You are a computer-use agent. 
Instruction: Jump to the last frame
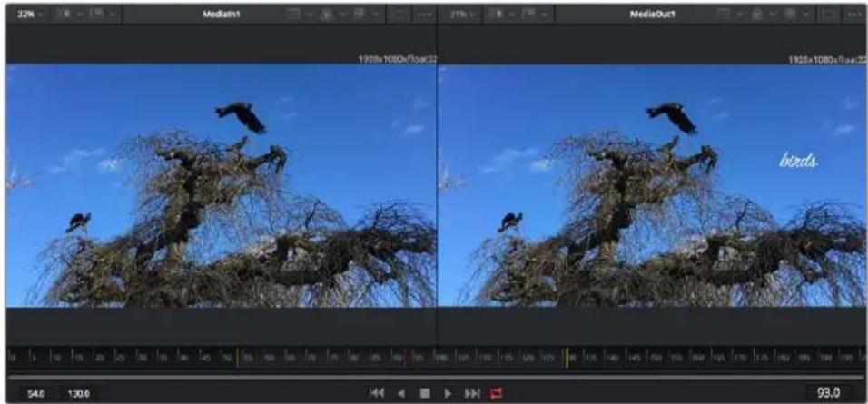472,393
